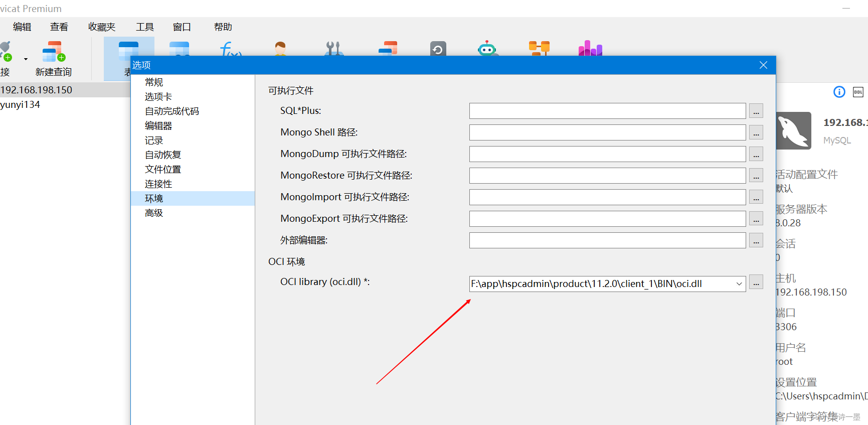Viewport: 868px width, 425px height.
Task: Open the 编辑 menu
Action: (x=22, y=27)
